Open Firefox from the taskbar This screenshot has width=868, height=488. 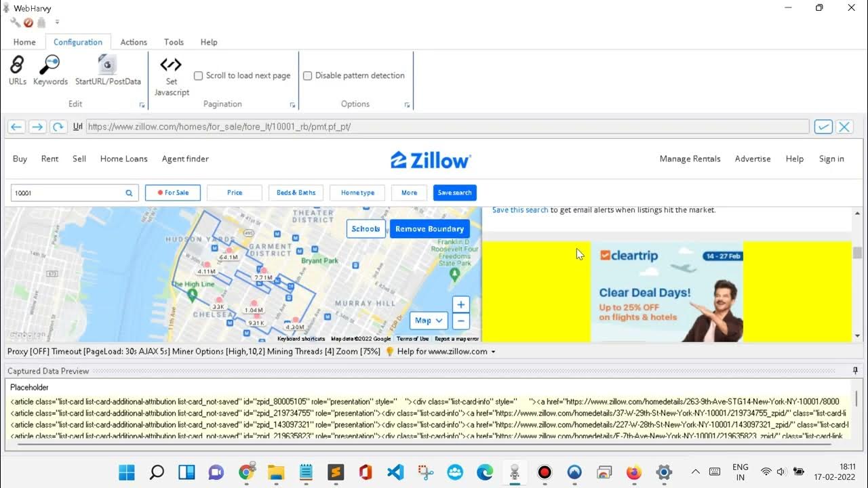(634, 472)
